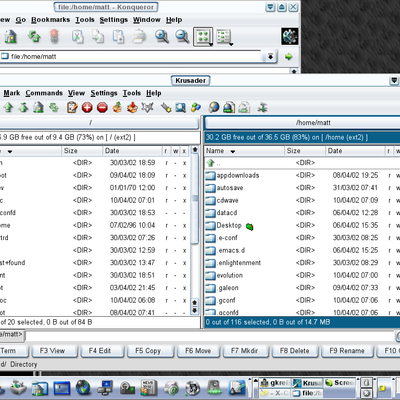Click the F7 Mkdir button
The height and width of the screenshot is (400, 400).
245,351
